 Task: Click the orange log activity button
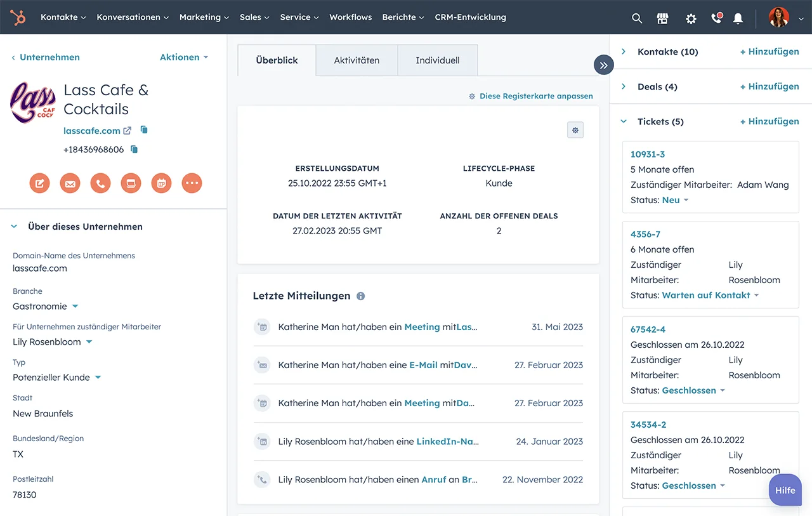(x=131, y=183)
